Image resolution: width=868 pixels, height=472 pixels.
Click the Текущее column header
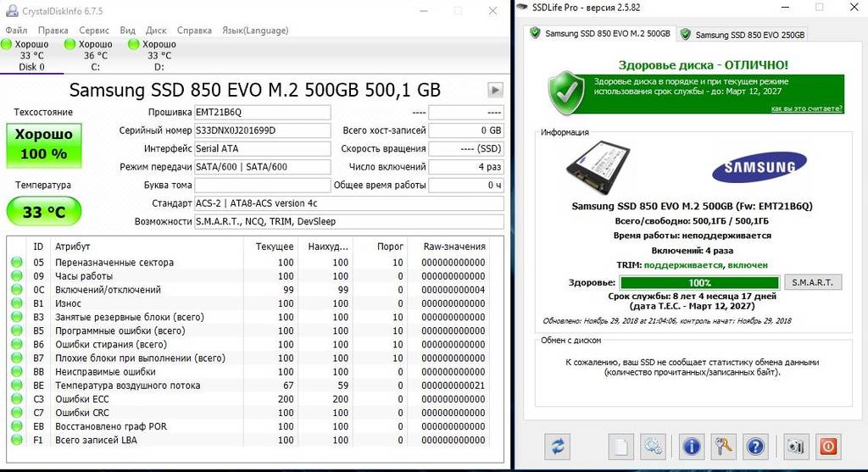270,247
